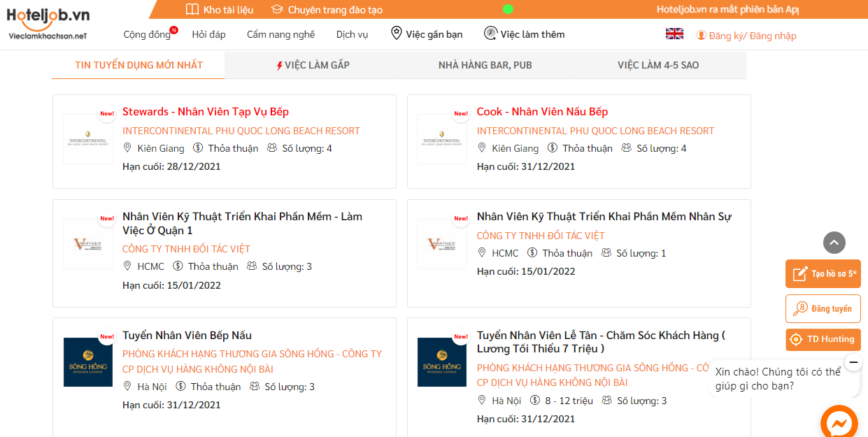Click the clock icon for Việc làm thêm
This screenshot has width=868, height=437.
click(491, 34)
